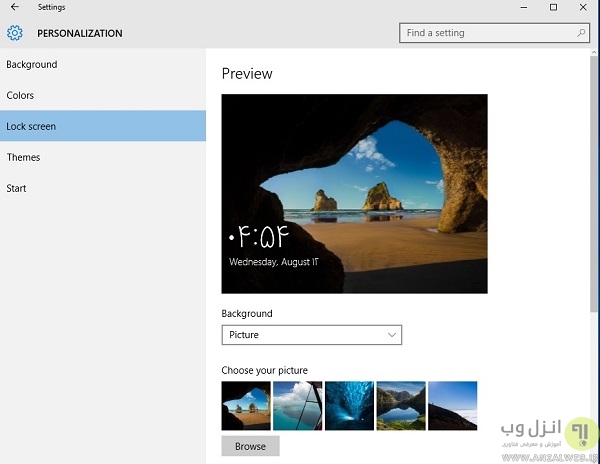The height and width of the screenshot is (464, 600).
Task: Click the Personalization gear icon
Action: pyautogui.click(x=14, y=33)
